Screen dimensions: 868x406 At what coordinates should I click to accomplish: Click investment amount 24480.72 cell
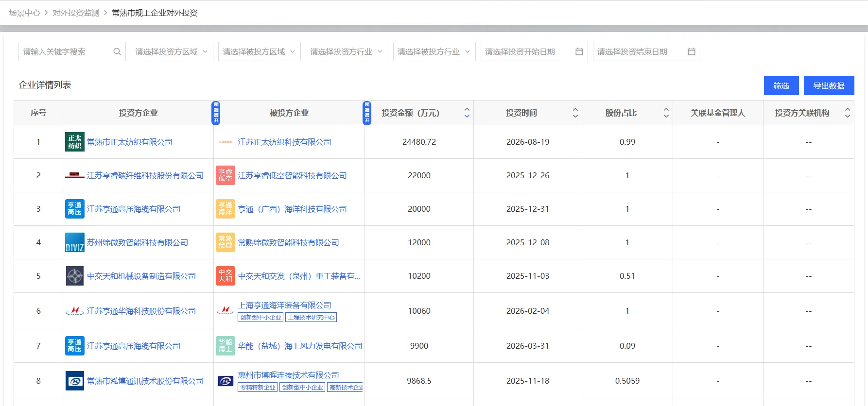(x=419, y=142)
